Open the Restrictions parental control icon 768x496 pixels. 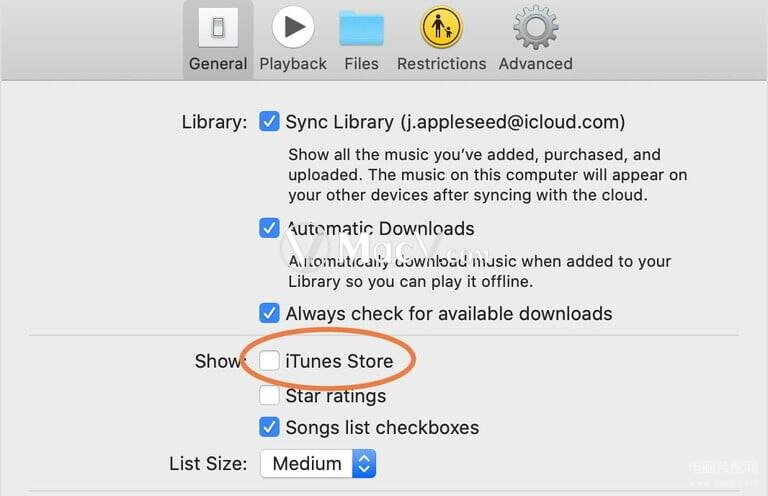click(441, 27)
